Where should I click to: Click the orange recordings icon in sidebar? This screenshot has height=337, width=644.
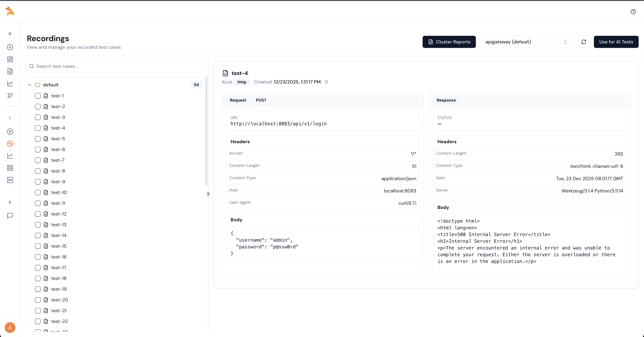click(x=10, y=144)
